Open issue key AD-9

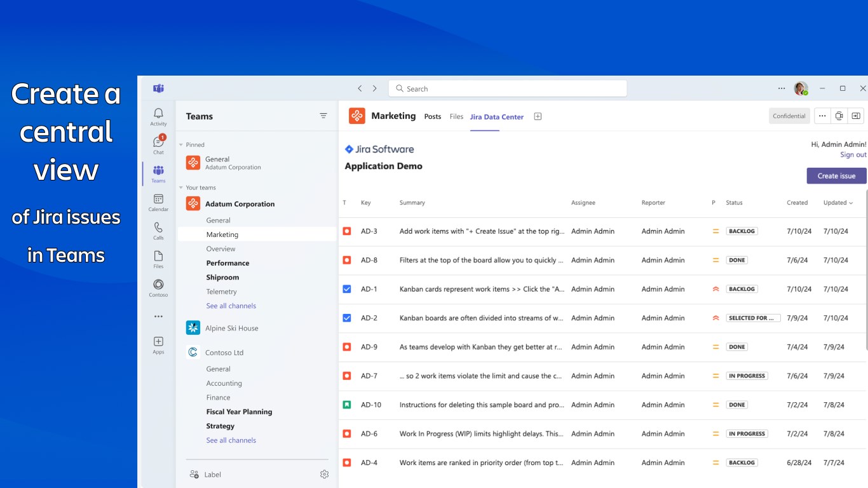(x=369, y=347)
